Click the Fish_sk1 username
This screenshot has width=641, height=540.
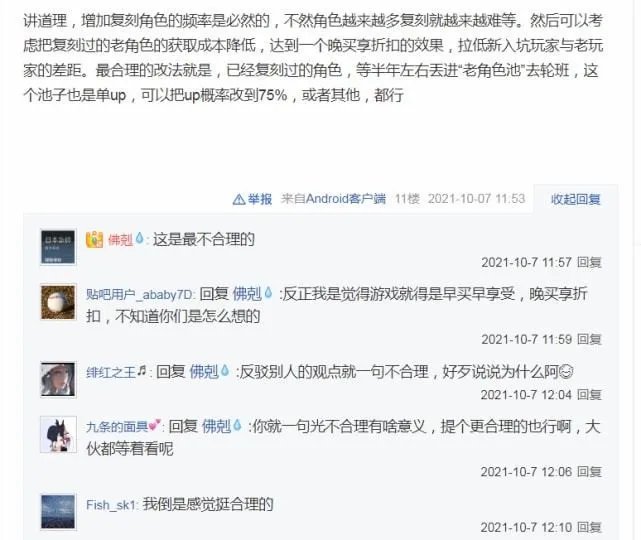tap(111, 505)
